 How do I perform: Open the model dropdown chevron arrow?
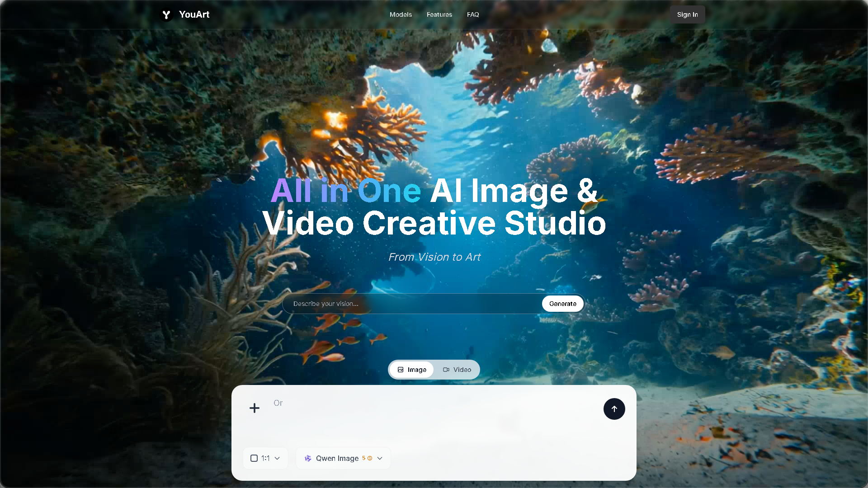(x=380, y=458)
